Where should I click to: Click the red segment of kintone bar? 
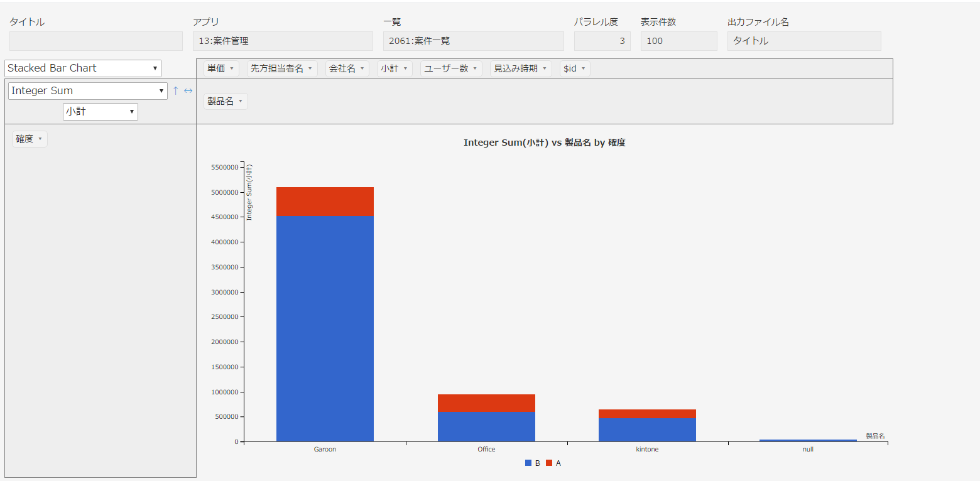[647, 414]
